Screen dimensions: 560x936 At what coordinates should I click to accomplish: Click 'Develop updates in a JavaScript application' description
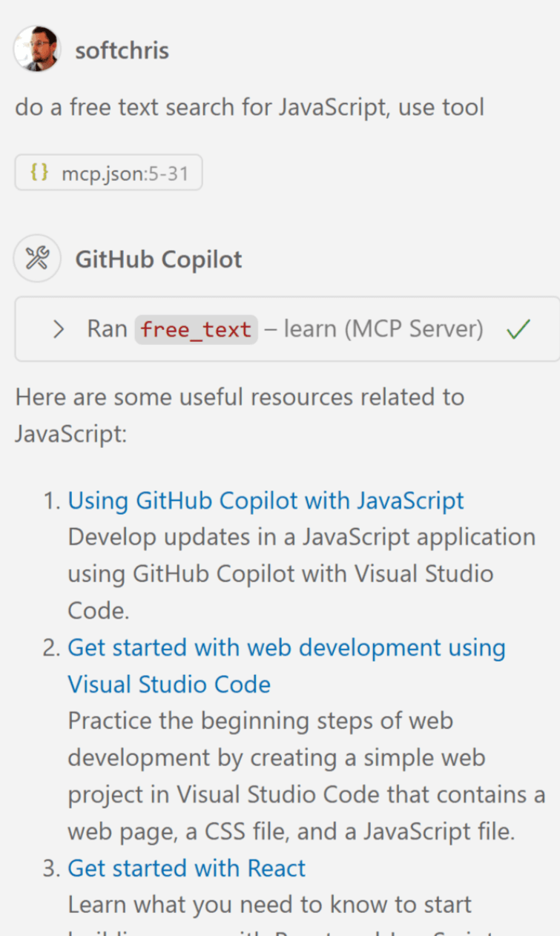[x=302, y=574]
